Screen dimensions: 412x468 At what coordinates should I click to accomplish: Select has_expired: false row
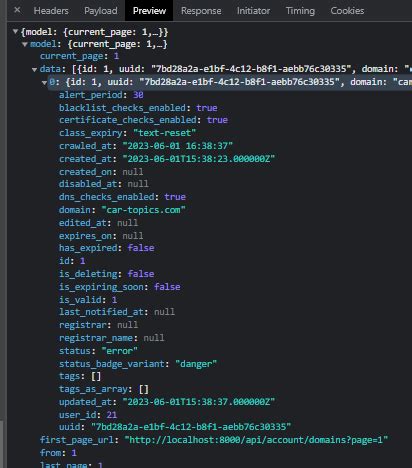[x=107, y=248]
